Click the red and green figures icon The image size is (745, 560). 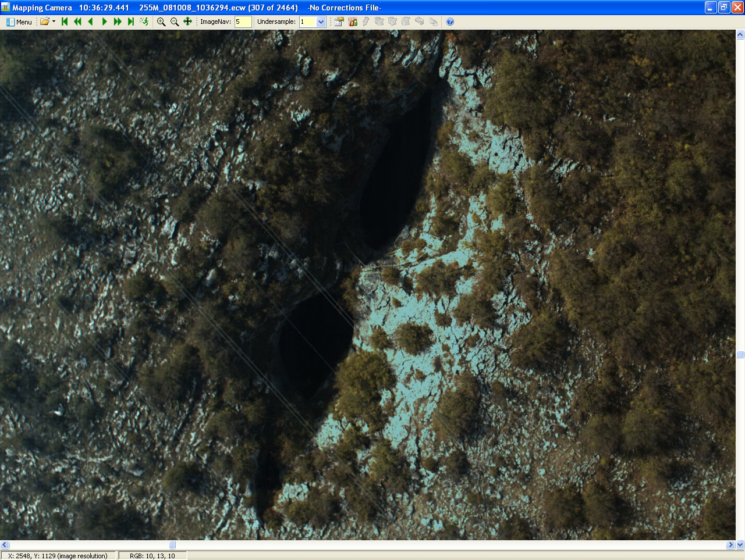click(x=353, y=22)
